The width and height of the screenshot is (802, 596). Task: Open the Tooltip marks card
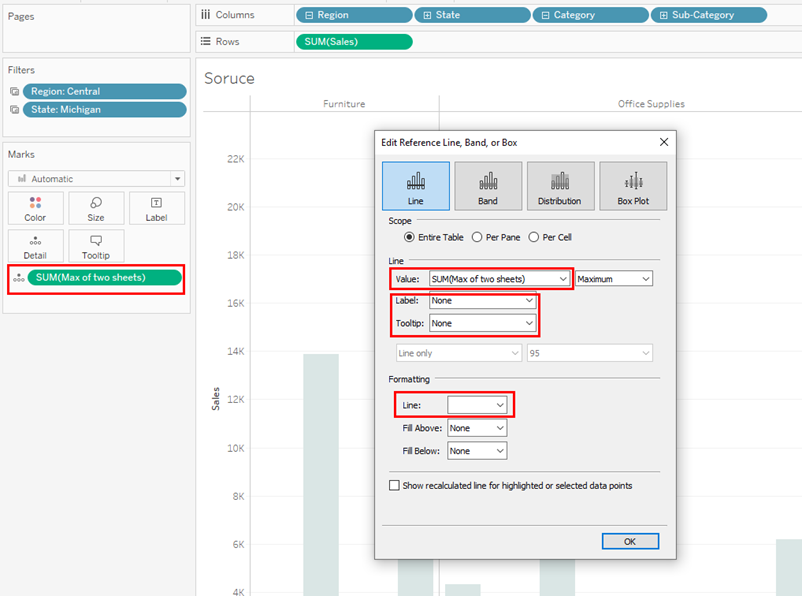coord(96,246)
